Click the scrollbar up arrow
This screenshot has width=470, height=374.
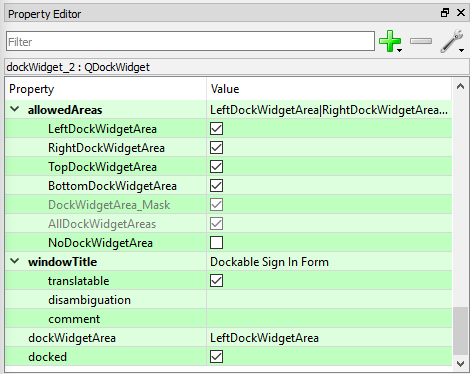460,86
